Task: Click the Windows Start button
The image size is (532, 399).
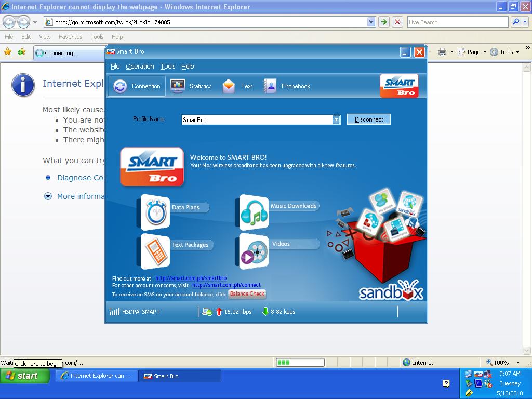Action: tap(25, 376)
